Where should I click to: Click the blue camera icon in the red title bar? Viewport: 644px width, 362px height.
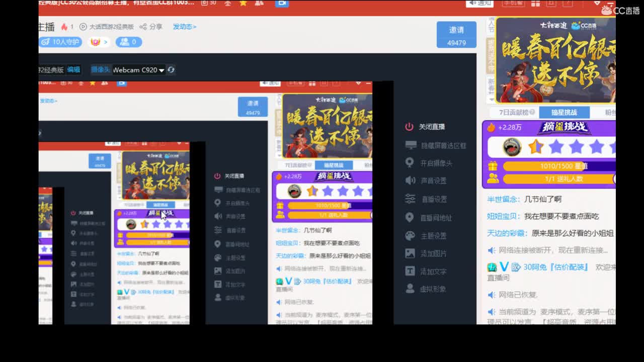pos(282,3)
